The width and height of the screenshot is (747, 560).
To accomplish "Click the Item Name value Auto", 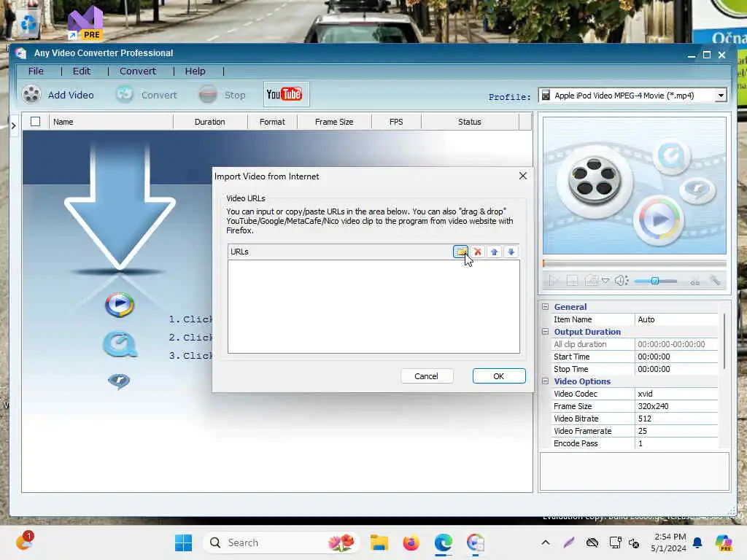I will [x=676, y=319].
